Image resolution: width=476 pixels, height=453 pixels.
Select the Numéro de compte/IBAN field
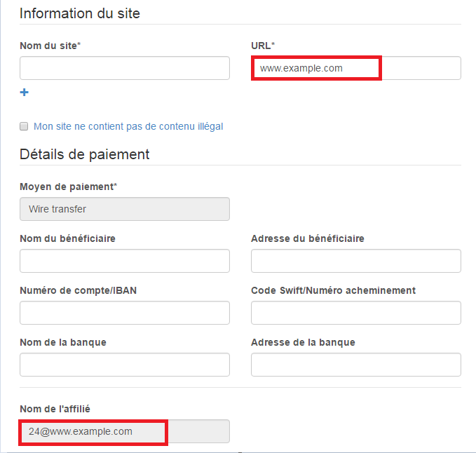click(x=125, y=313)
